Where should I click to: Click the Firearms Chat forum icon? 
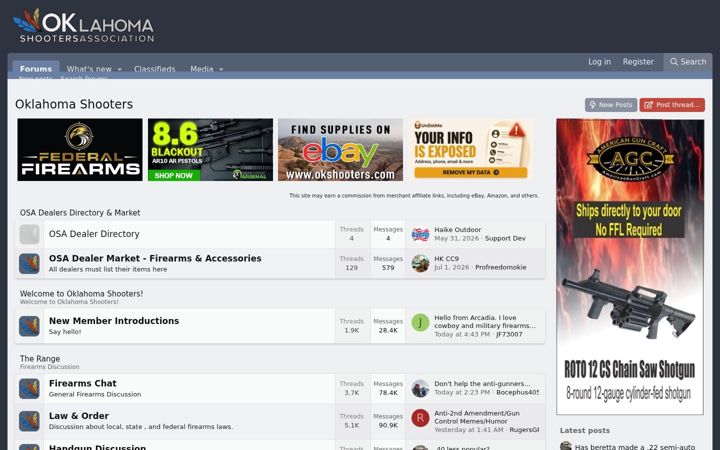[x=29, y=388]
